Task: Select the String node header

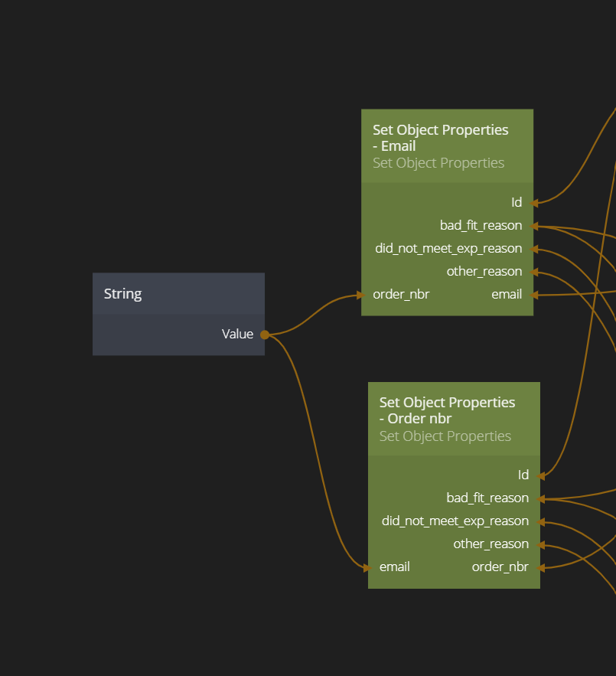Action: (178, 294)
